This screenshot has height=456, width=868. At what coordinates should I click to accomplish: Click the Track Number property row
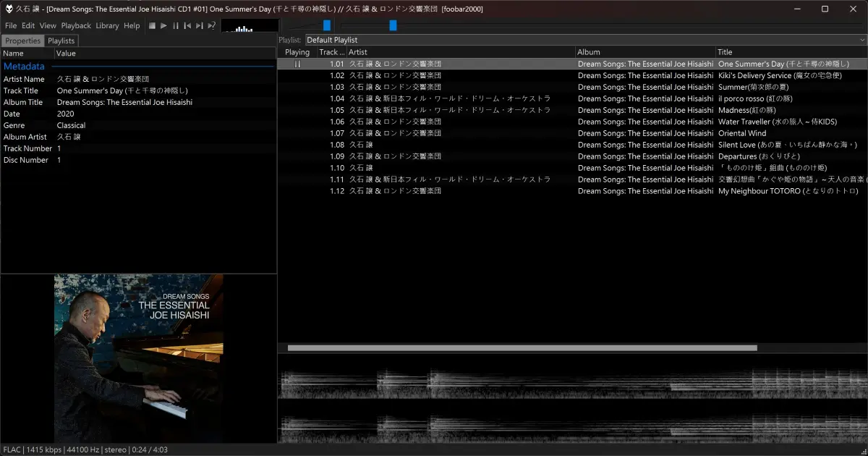click(x=138, y=148)
